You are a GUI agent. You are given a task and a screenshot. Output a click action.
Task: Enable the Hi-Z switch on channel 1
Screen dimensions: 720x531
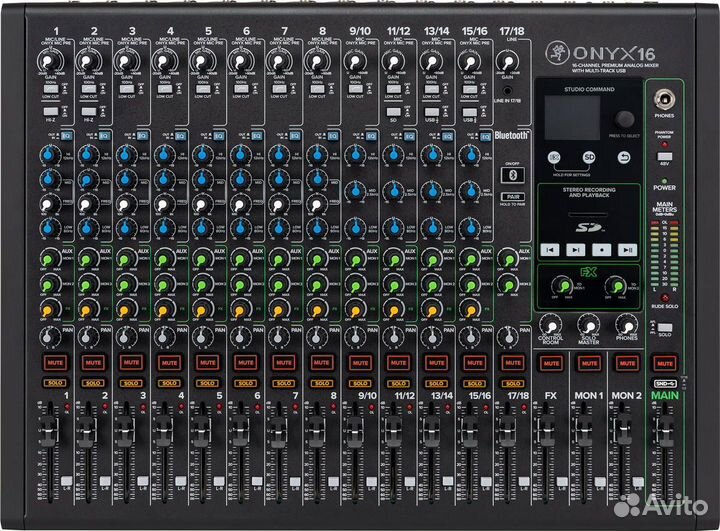click(x=51, y=109)
